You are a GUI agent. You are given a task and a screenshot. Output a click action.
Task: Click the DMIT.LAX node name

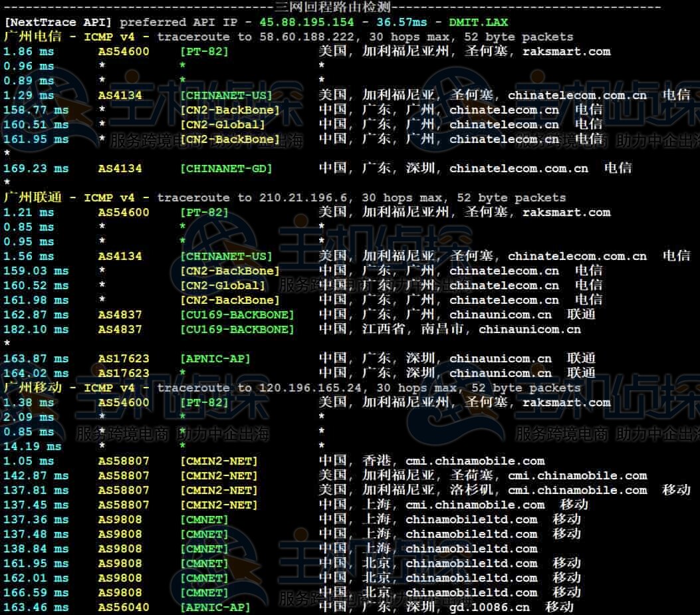coord(478,22)
